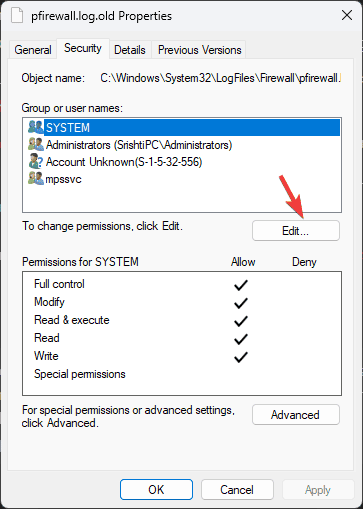363x509 pixels.
Task: Open the Security tab
Action: (x=83, y=49)
